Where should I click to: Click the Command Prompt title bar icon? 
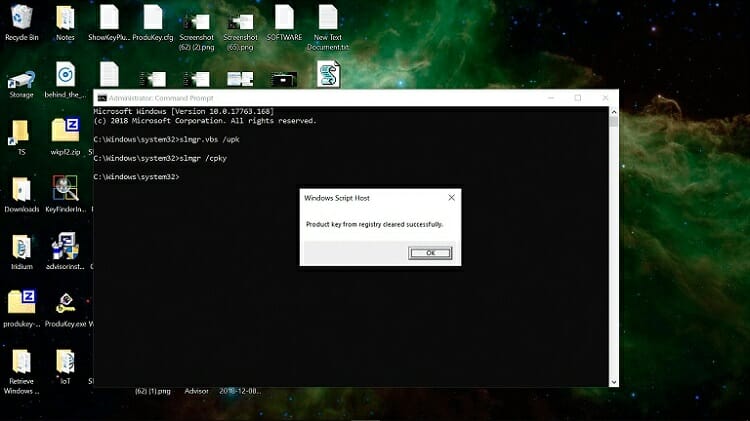tap(102, 98)
